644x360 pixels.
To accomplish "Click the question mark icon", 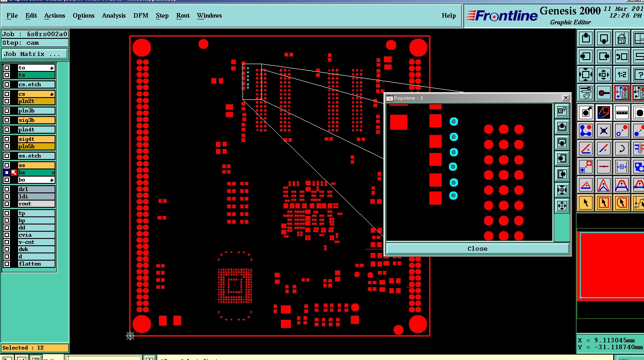I will (639, 75).
